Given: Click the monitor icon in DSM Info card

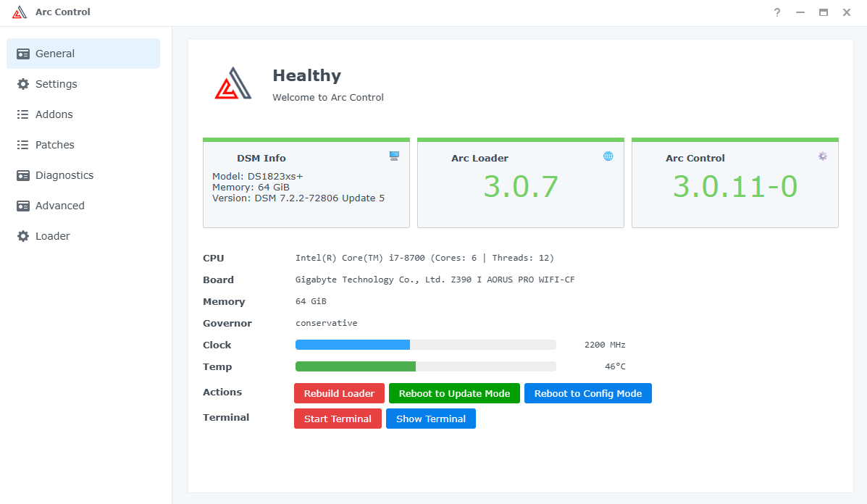Looking at the screenshot, I should [x=394, y=156].
